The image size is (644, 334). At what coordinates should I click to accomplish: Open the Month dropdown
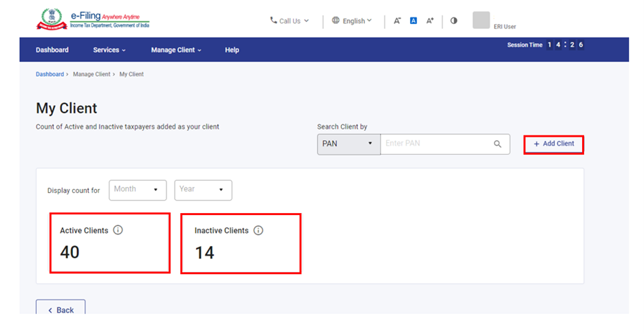[x=138, y=190]
